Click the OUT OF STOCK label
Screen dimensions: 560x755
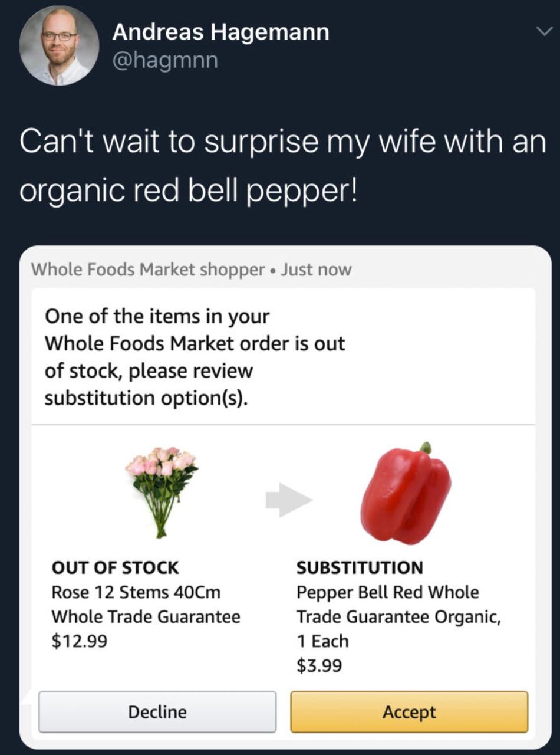click(116, 567)
